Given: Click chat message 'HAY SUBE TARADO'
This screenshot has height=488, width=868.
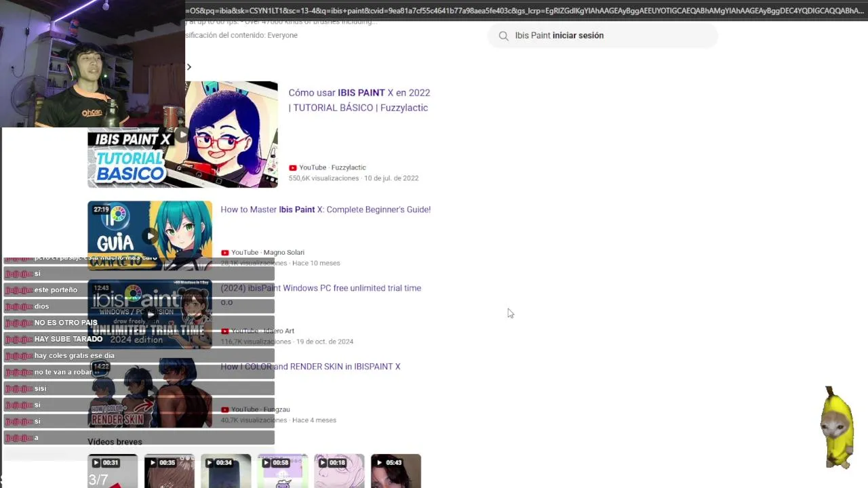Looking at the screenshot, I should tap(68, 339).
